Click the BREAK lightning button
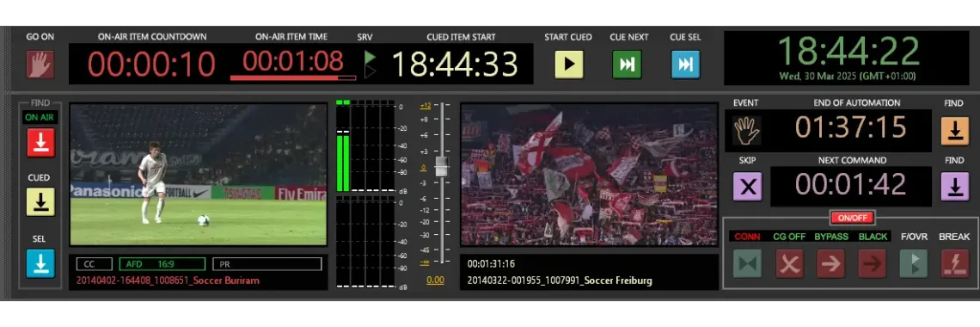This screenshot has height=327, width=980. tap(954, 263)
